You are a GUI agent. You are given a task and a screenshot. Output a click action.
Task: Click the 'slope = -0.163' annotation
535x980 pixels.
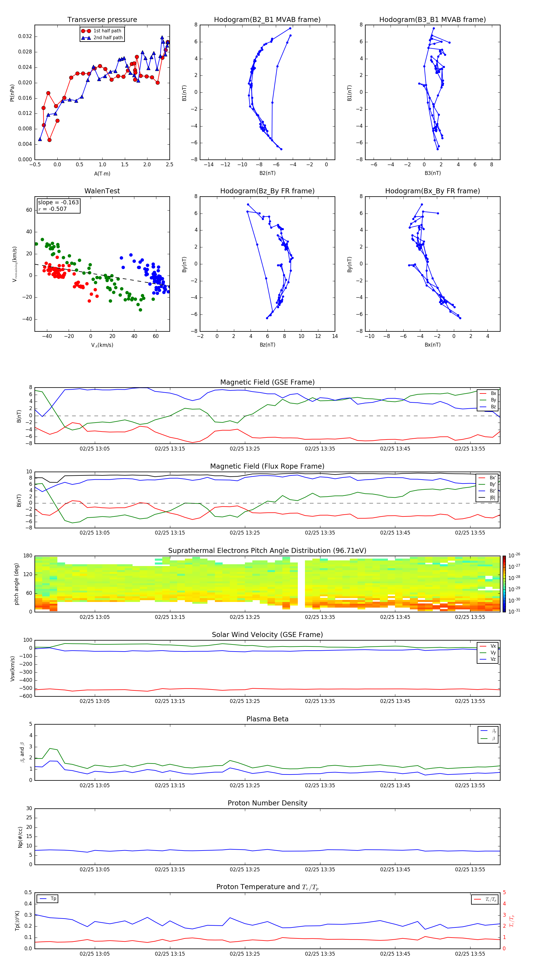58,203
